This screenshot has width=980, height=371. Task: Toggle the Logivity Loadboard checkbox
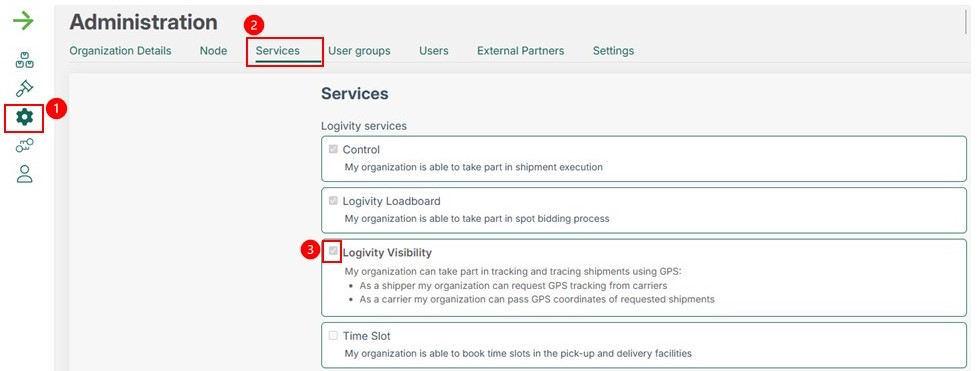click(333, 200)
